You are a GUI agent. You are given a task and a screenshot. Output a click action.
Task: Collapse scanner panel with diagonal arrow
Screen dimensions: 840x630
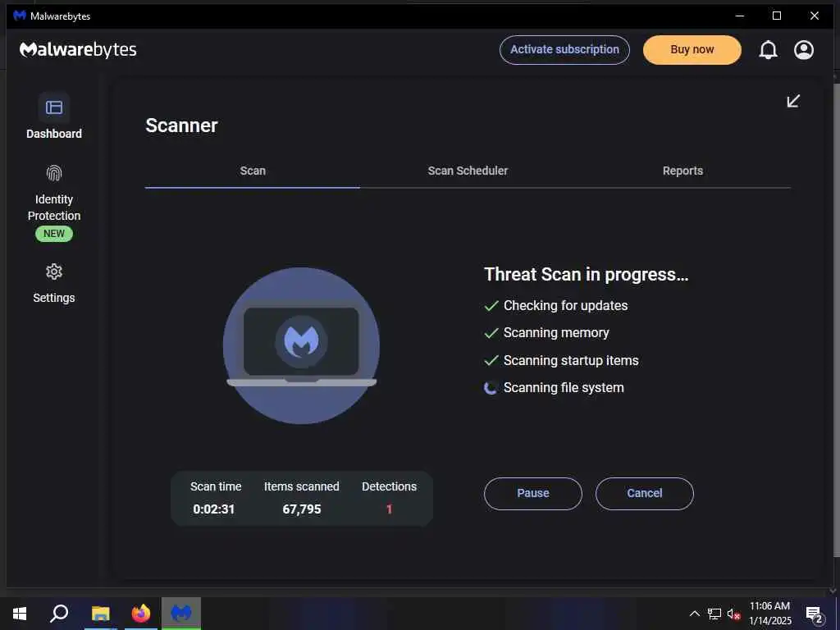click(793, 101)
